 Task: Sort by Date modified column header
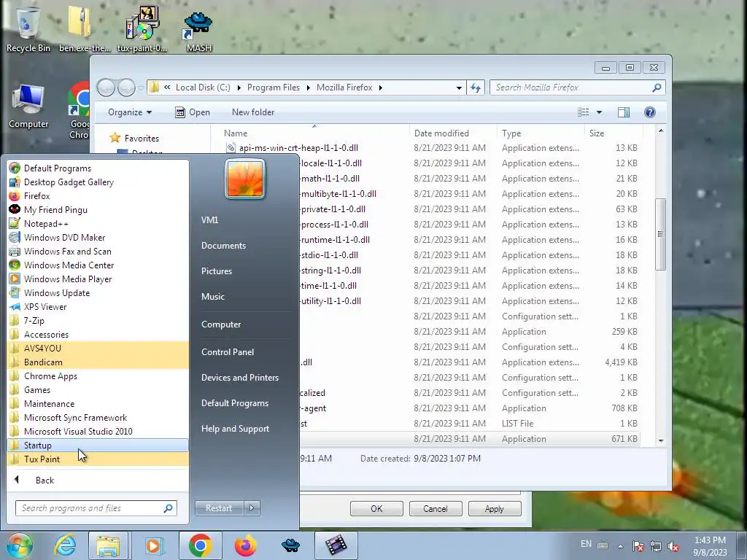[x=452, y=133]
